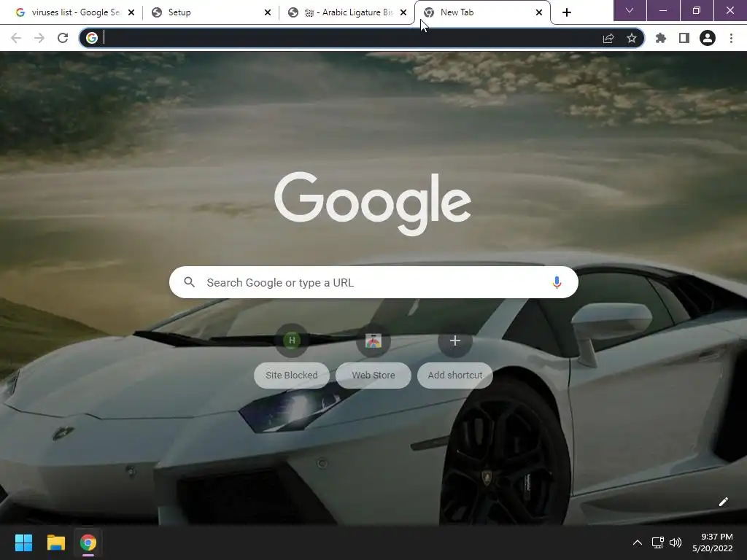This screenshot has height=560, width=747.
Task: Click the Site Blocked label
Action: click(x=292, y=376)
